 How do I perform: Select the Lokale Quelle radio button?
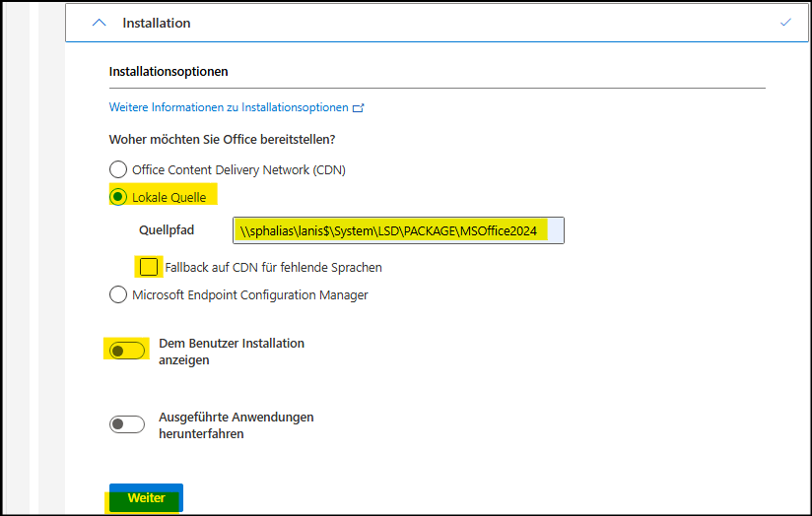coord(118,197)
